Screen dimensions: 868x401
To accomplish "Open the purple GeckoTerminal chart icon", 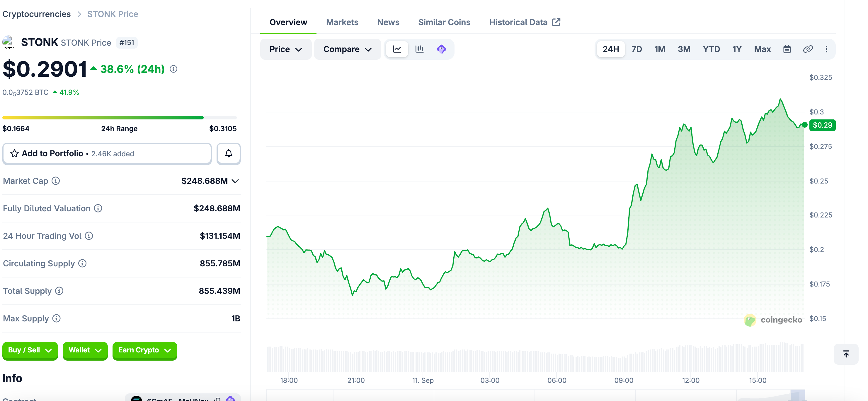I will (441, 49).
